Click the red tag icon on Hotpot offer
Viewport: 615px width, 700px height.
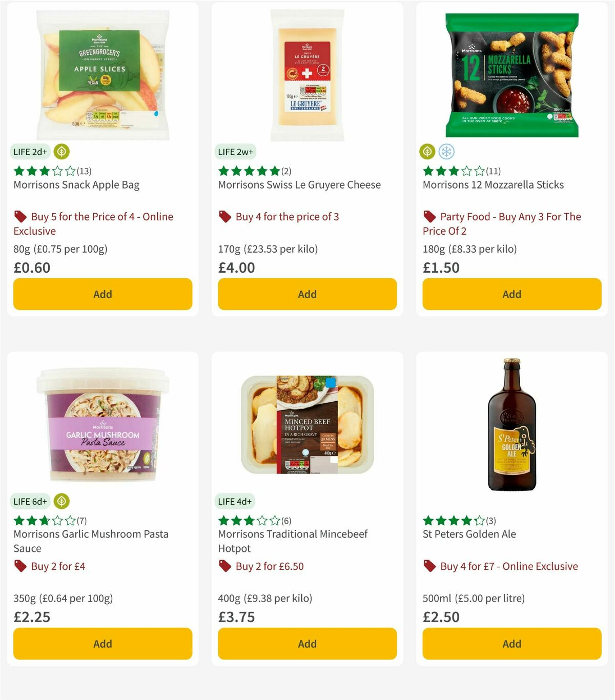[224, 566]
